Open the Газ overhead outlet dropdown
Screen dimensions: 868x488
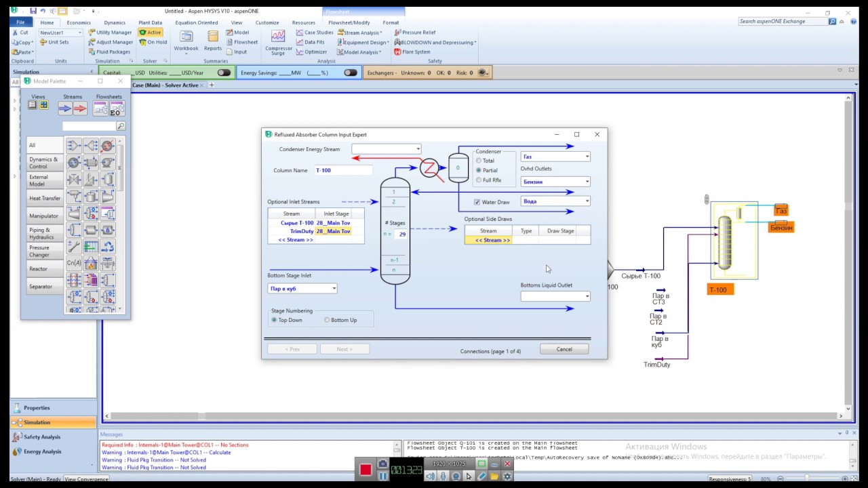(587, 157)
